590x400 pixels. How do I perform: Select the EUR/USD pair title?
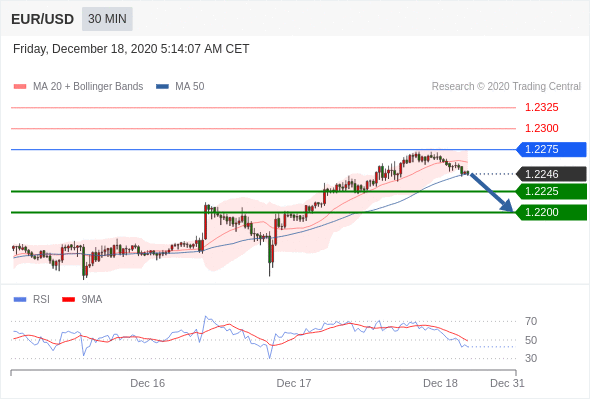click(x=43, y=19)
